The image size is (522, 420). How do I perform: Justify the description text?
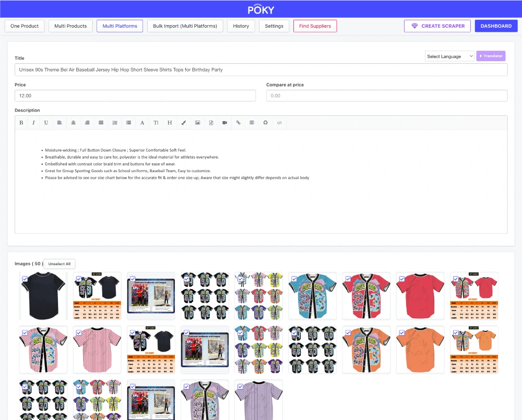click(101, 123)
